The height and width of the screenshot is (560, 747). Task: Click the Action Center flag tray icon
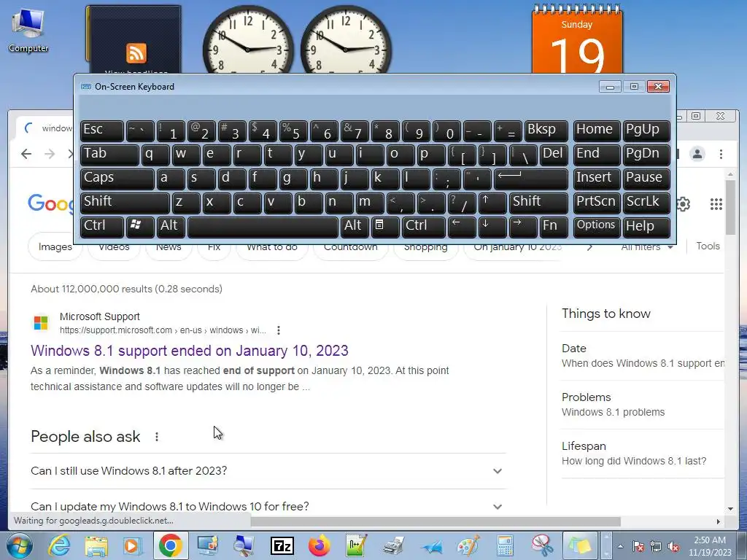[x=638, y=547]
